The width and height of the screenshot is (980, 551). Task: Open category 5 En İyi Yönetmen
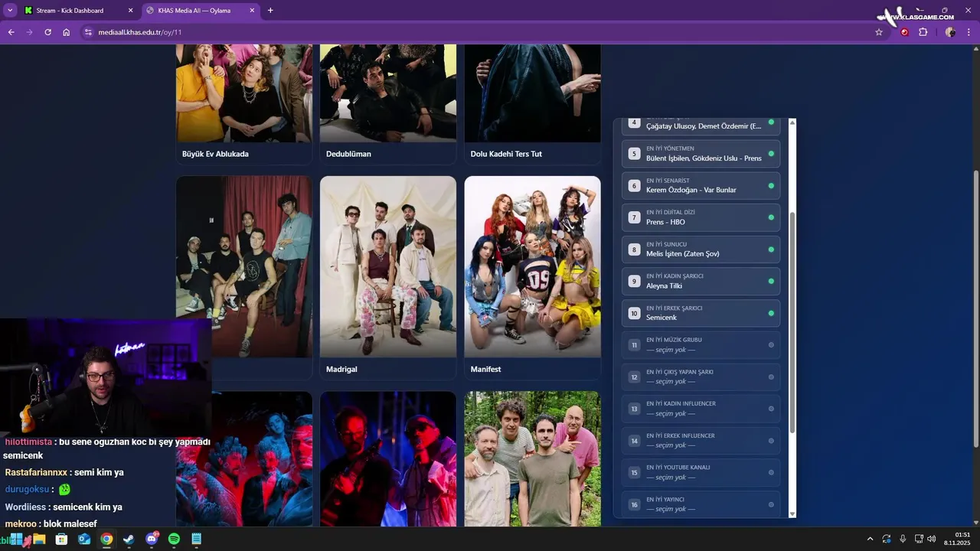click(x=701, y=154)
